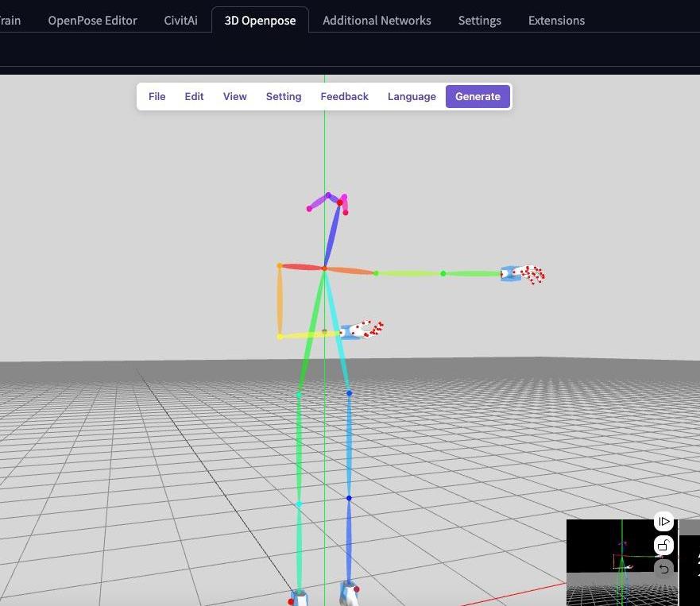Screen dimensions: 700x606
Task: Expand the View menu
Action: tap(234, 96)
